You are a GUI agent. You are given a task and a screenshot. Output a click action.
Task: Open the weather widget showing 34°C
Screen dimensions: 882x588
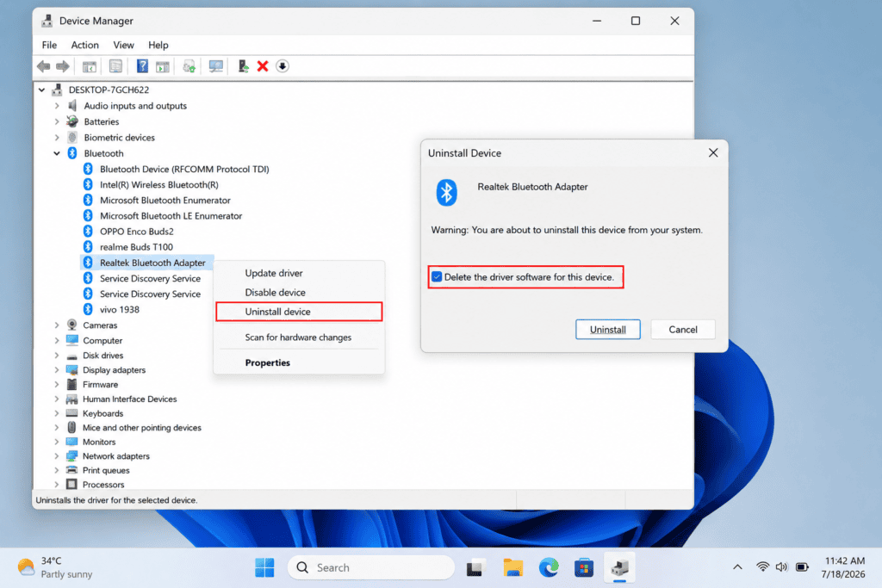pos(55,567)
